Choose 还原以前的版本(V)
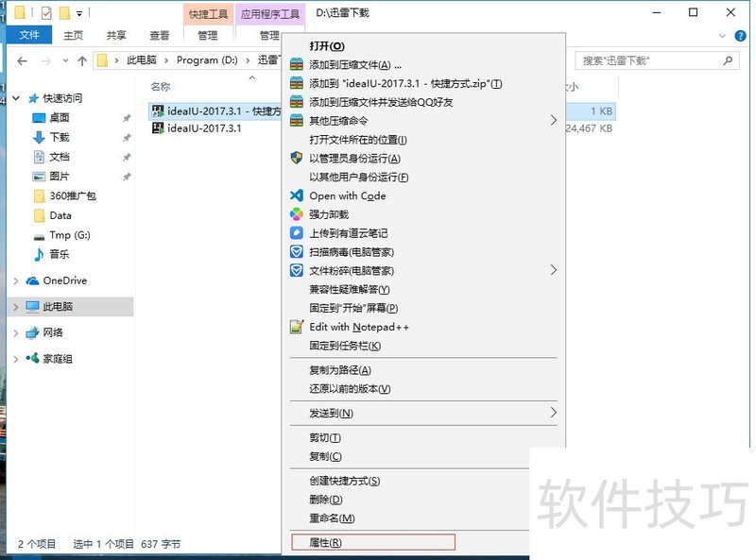Screen dimensions: 756x560 350,389
